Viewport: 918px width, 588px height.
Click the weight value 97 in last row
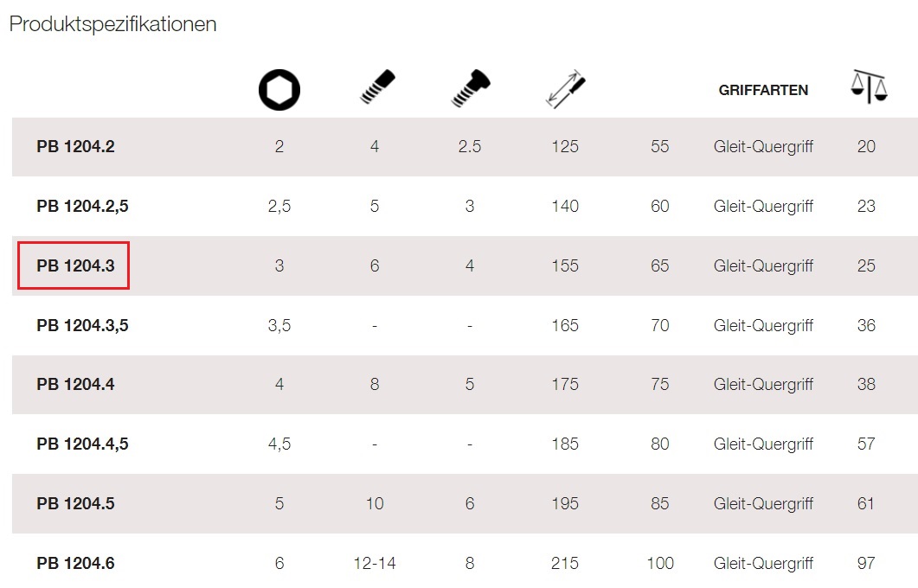pos(866,564)
